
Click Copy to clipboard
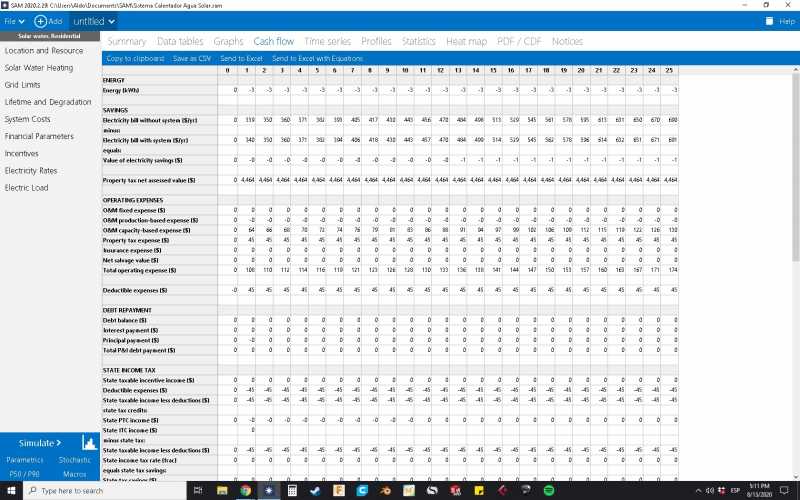135,59
